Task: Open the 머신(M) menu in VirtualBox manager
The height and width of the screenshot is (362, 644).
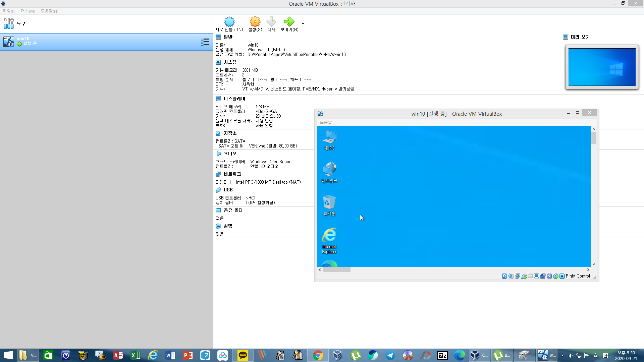Action: pos(28,11)
